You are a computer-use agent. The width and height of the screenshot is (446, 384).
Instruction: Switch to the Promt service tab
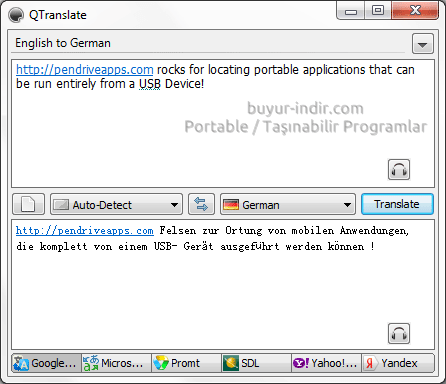186,363
